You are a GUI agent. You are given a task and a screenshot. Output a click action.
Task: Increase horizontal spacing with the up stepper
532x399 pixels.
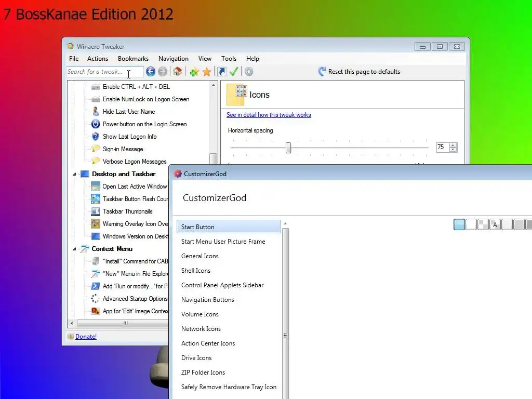(x=453, y=145)
